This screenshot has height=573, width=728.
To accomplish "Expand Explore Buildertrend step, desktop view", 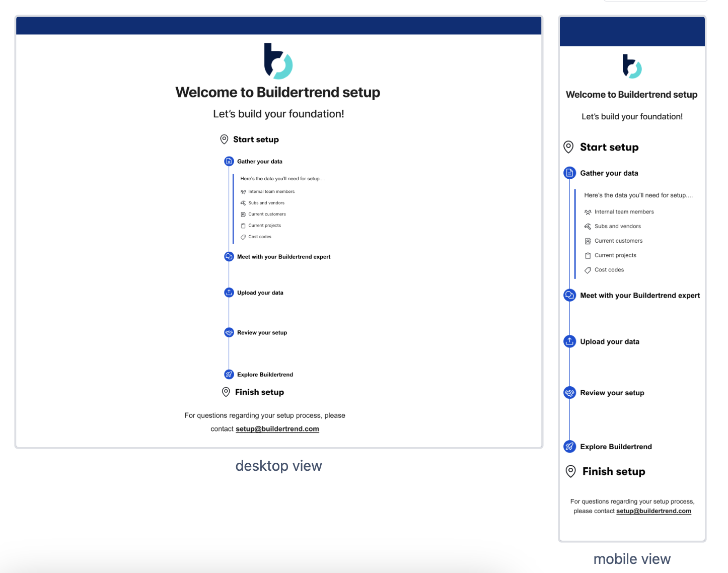I will pos(265,375).
